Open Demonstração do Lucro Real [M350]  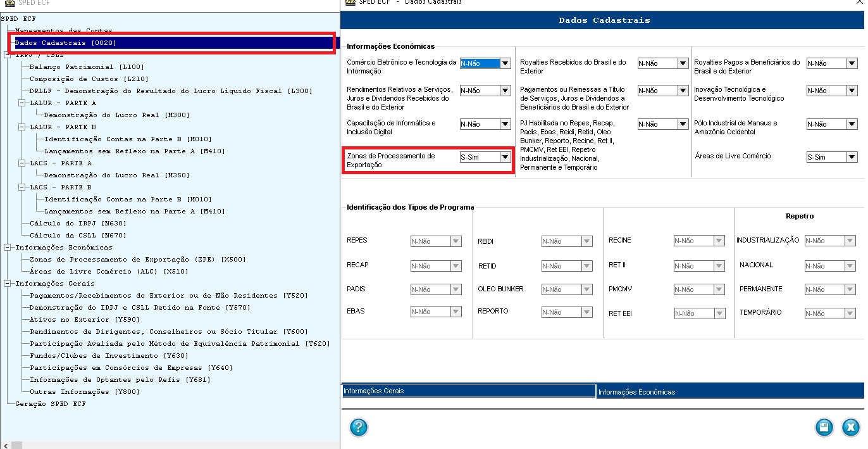click(x=116, y=175)
